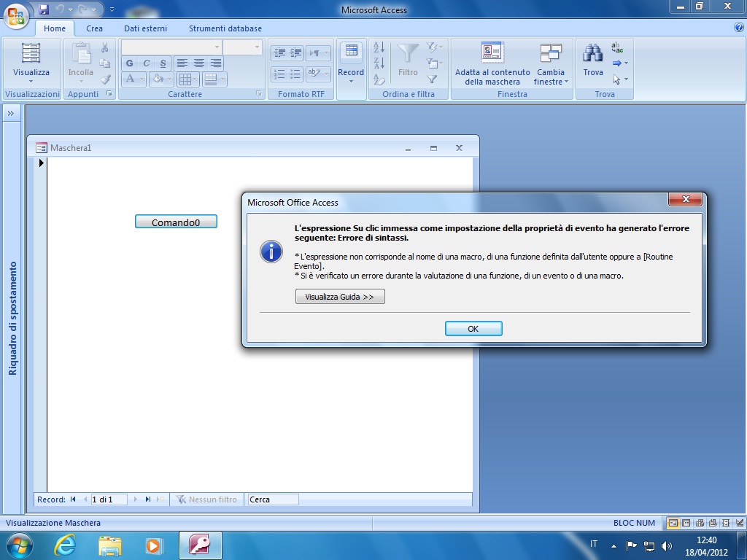The image size is (747, 560).
Task: Decrease indent in Formato RTF
Action: point(279,52)
